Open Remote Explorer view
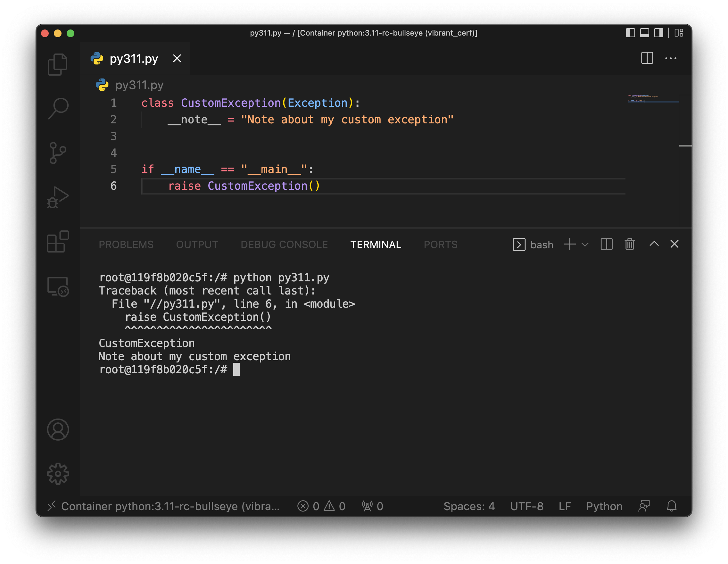This screenshot has height=564, width=728. tap(58, 286)
